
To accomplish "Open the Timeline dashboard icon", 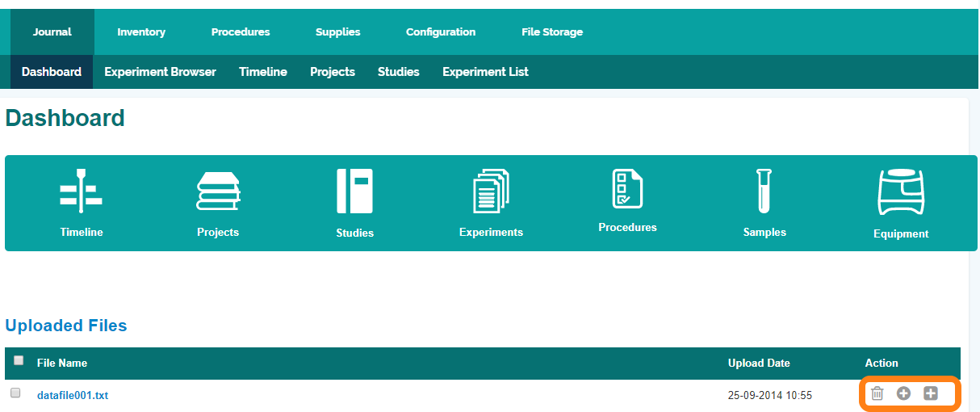I will tap(81, 192).
